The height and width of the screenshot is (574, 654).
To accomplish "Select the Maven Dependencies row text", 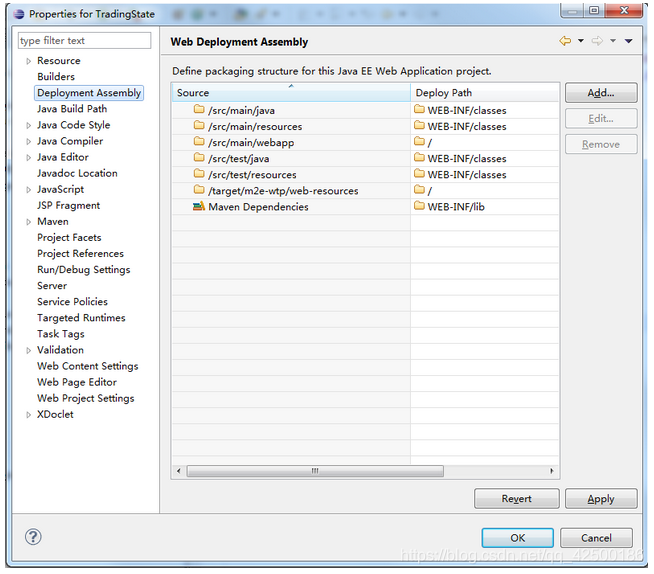I will pos(258,206).
